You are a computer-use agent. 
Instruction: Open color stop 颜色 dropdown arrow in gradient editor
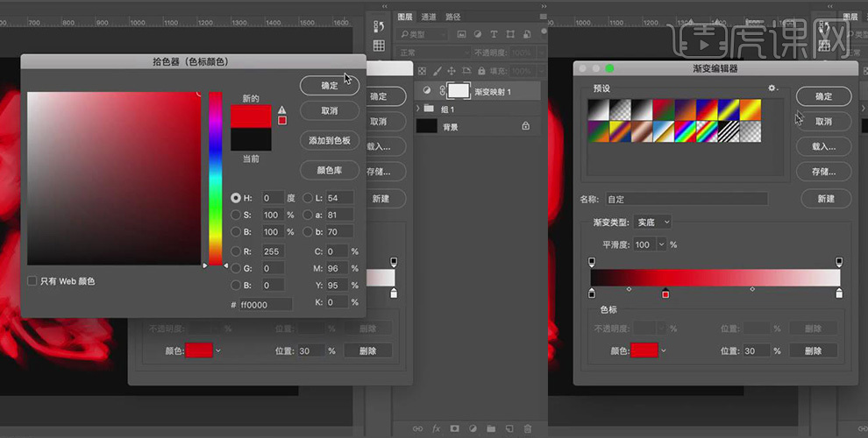664,350
